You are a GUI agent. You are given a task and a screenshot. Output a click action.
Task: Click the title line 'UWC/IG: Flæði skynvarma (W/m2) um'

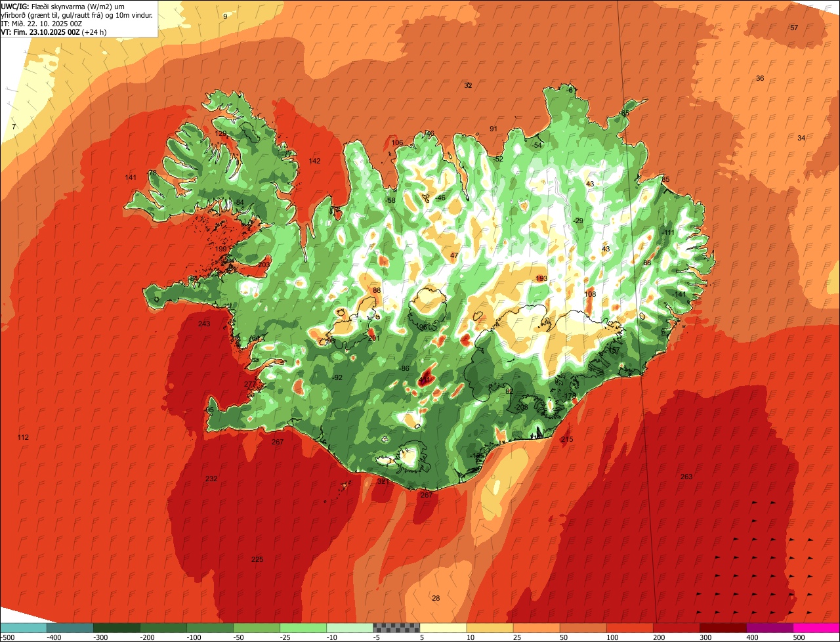tap(63, 6)
